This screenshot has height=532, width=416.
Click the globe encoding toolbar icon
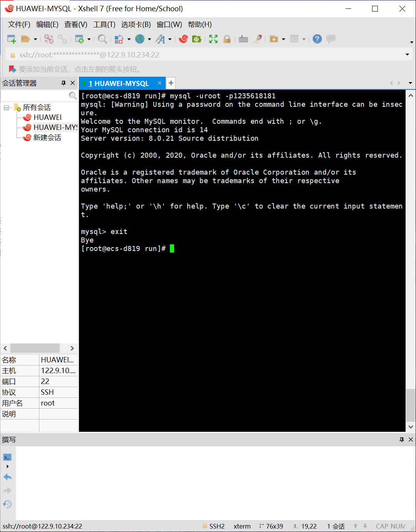coord(140,39)
